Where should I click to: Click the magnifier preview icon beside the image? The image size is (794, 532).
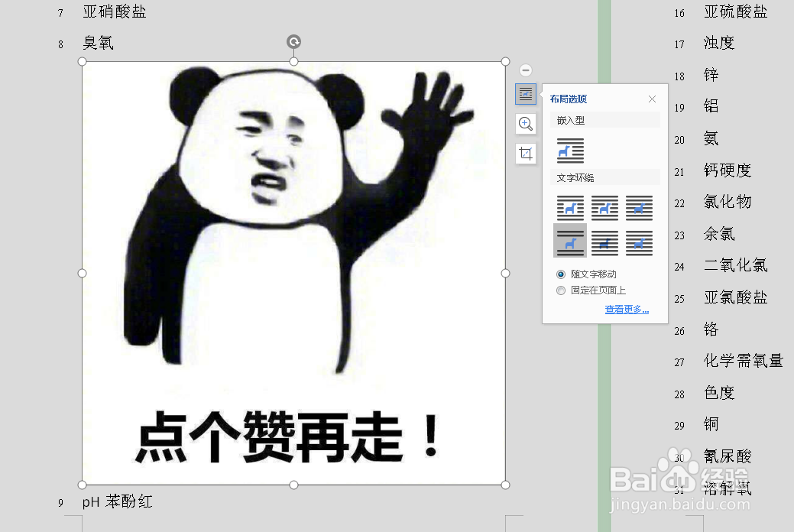point(526,124)
